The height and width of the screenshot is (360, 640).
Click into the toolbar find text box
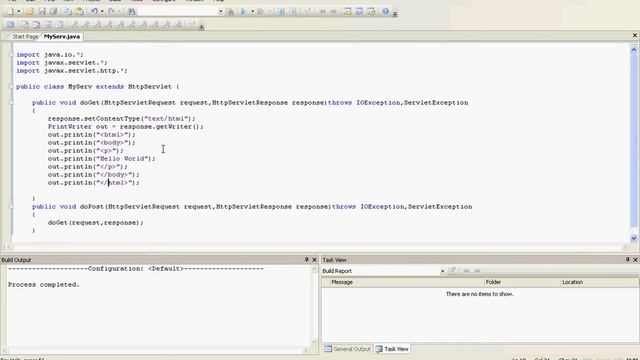click(178, 11)
